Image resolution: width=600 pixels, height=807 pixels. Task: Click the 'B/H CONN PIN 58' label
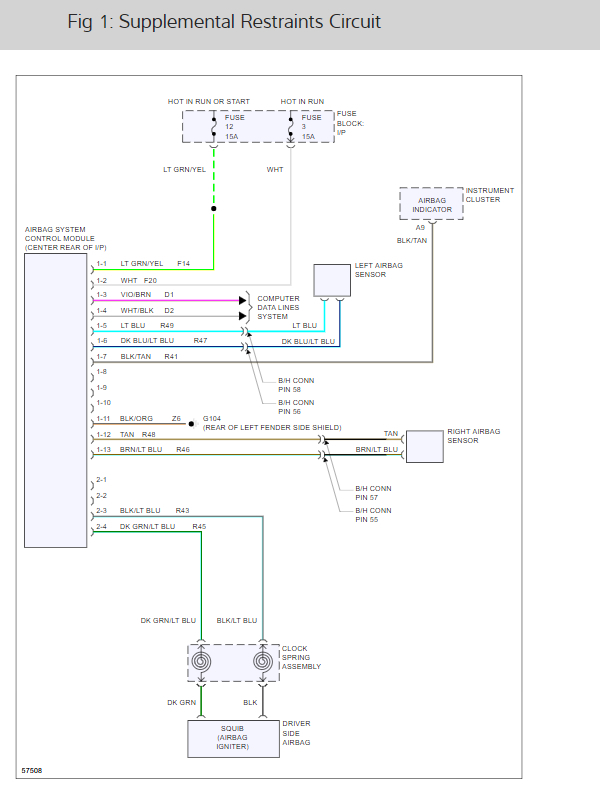tap(296, 385)
